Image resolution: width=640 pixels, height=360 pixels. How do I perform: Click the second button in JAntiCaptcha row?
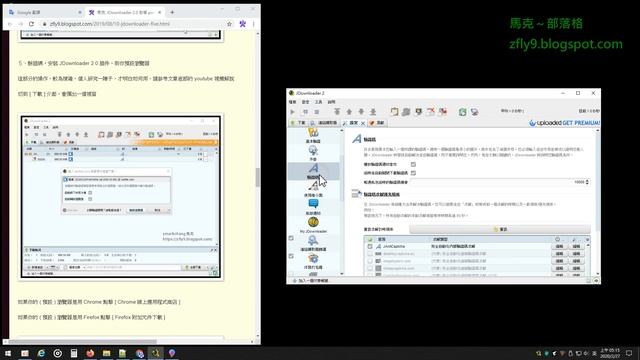coord(576,247)
